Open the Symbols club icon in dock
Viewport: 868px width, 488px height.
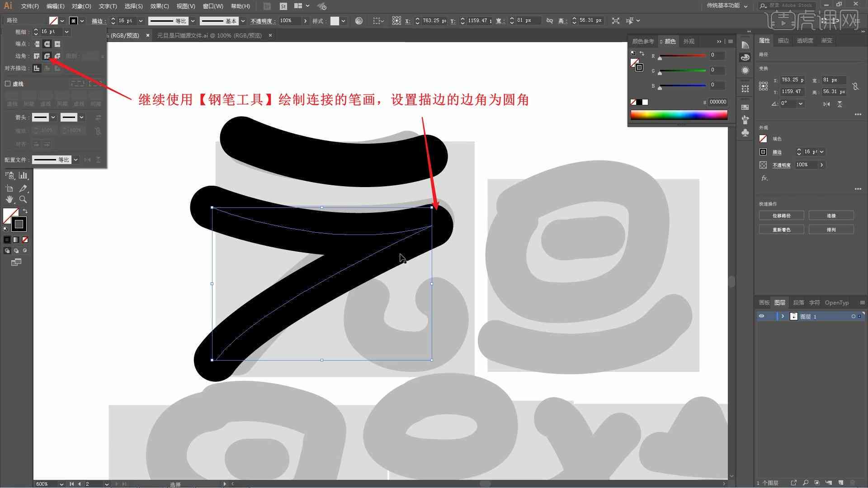click(745, 132)
